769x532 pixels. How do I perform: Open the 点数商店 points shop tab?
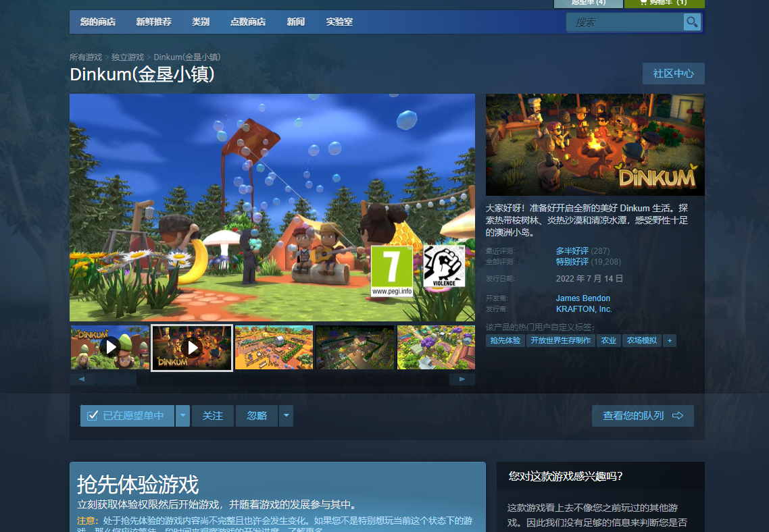[247, 22]
